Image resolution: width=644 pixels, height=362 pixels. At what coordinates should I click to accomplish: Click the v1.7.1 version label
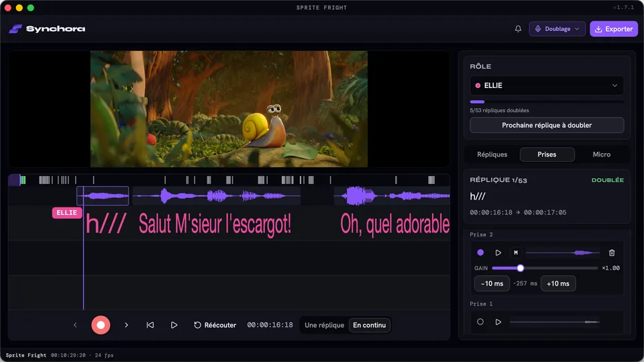point(623,7)
